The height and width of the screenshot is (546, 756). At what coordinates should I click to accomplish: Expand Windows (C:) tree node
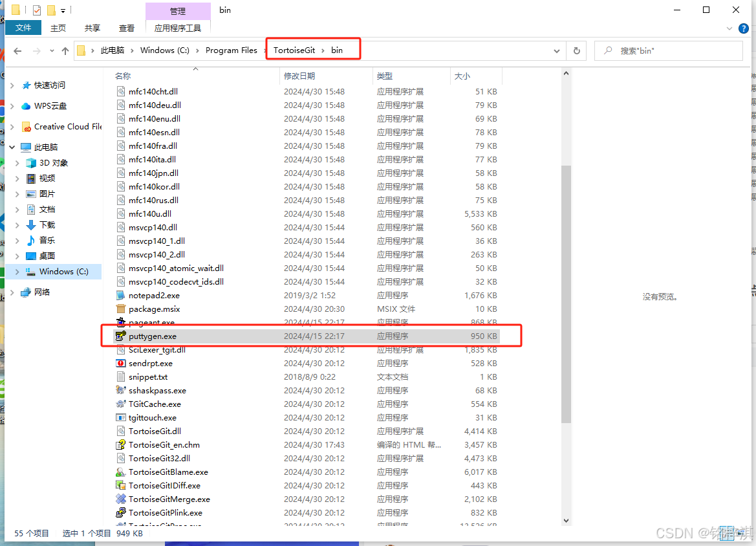tap(17, 272)
